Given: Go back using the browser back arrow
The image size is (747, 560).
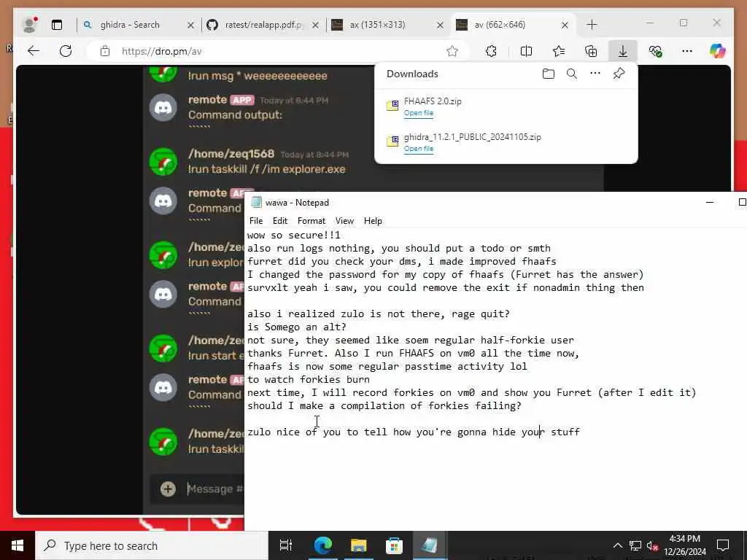Looking at the screenshot, I should coord(34,51).
